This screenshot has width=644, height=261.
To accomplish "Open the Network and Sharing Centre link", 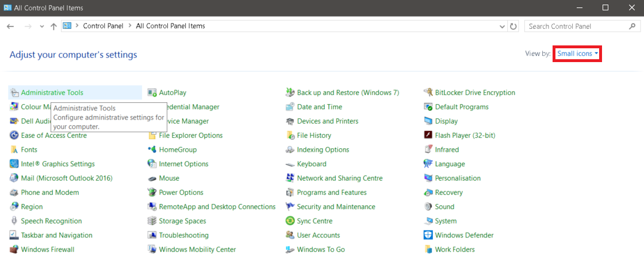I will coord(339,178).
